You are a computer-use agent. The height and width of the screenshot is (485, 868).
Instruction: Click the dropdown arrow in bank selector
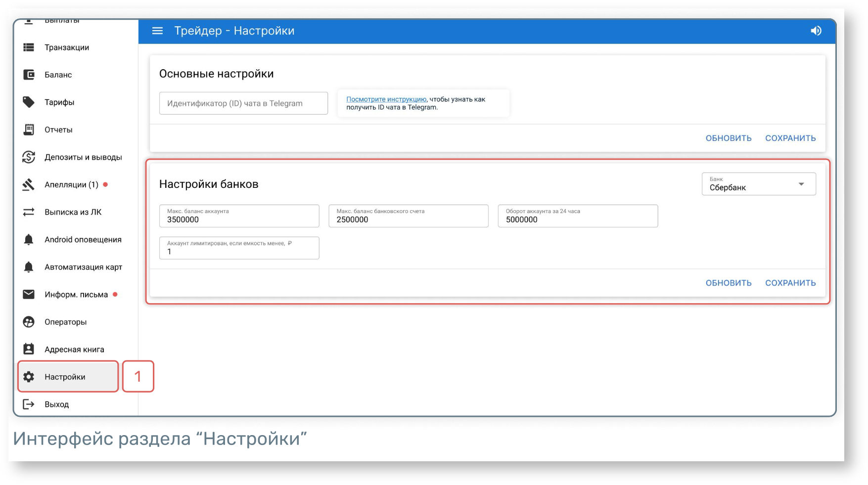(x=801, y=184)
